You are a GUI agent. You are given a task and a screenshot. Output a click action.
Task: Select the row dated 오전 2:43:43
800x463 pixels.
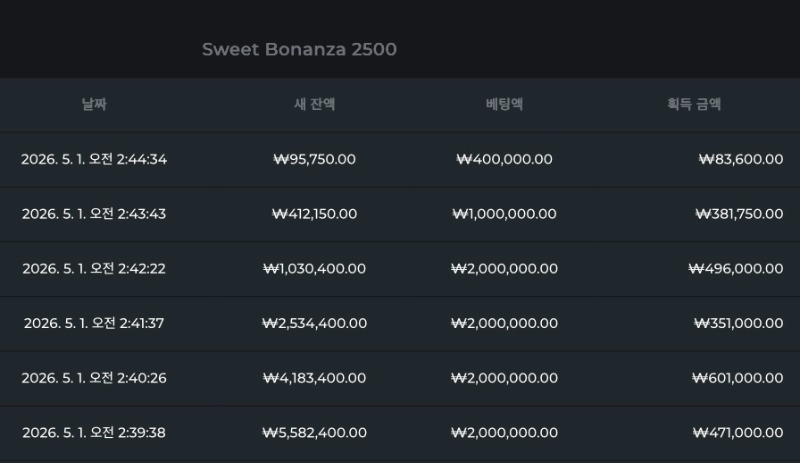point(94,214)
